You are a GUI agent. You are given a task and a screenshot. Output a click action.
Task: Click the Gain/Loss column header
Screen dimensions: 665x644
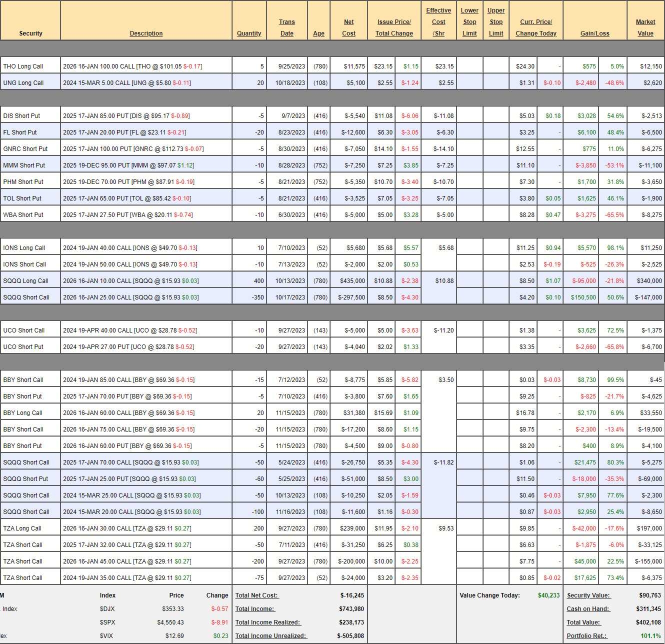pos(594,33)
